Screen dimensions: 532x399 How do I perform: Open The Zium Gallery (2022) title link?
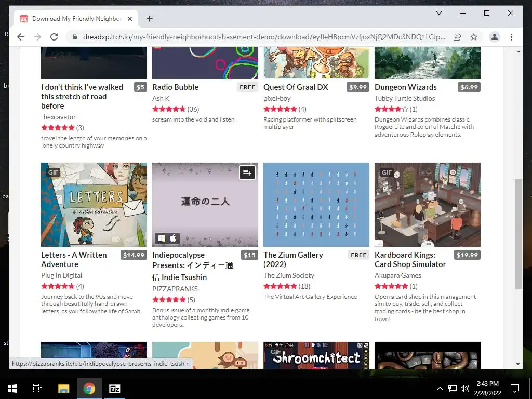[x=293, y=260]
